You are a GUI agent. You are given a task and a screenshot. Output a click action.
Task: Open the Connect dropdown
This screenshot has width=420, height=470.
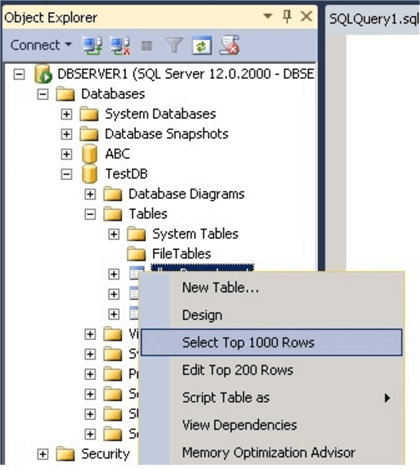coord(41,45)
